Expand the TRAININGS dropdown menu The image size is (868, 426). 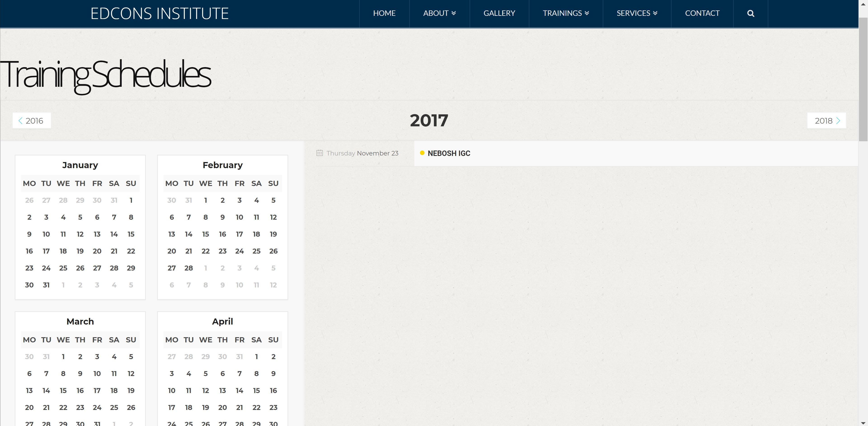pyautogui.click(x=566, y=14)
